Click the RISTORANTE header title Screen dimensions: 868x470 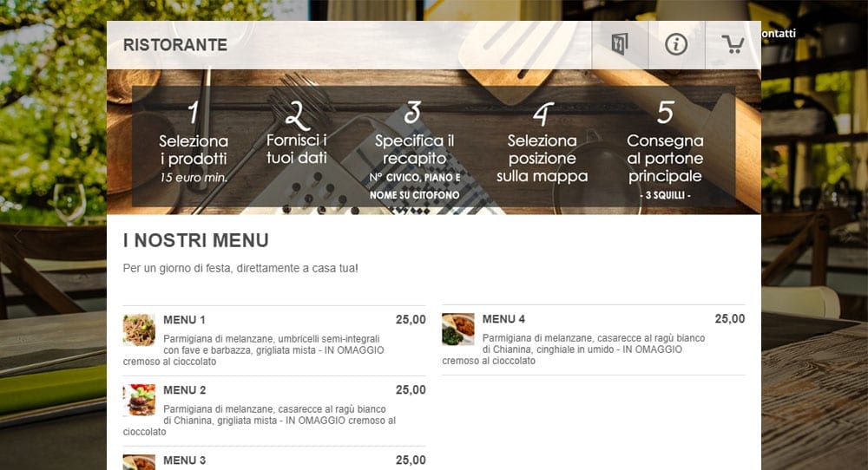pyautogui.click(x=175, y=45)
